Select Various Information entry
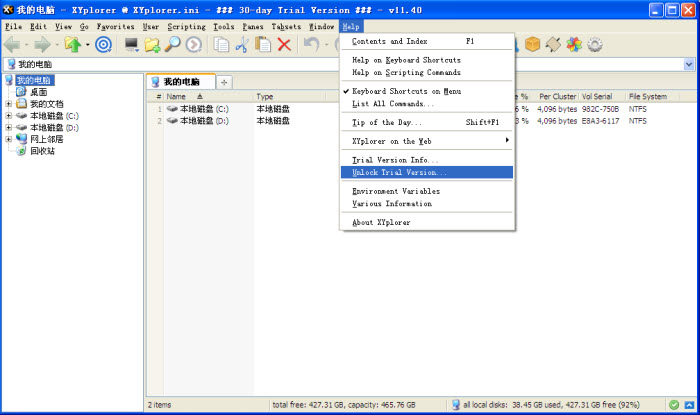Image resolution: width=700 pixels, height=415 pixels. tap(427, 203)
